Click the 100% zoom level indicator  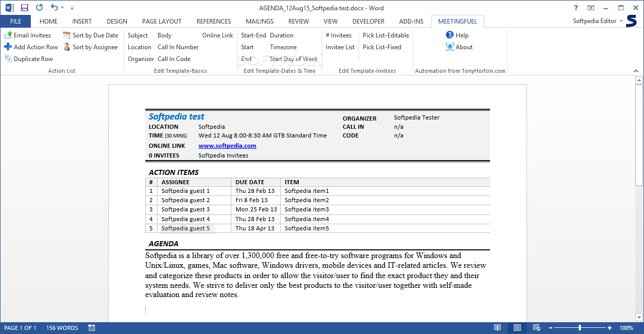click(626, 328)
